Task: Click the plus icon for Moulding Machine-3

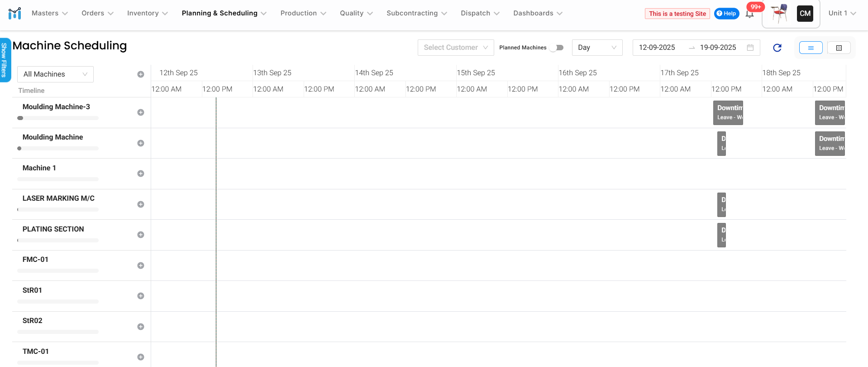Action: point(141,112)
